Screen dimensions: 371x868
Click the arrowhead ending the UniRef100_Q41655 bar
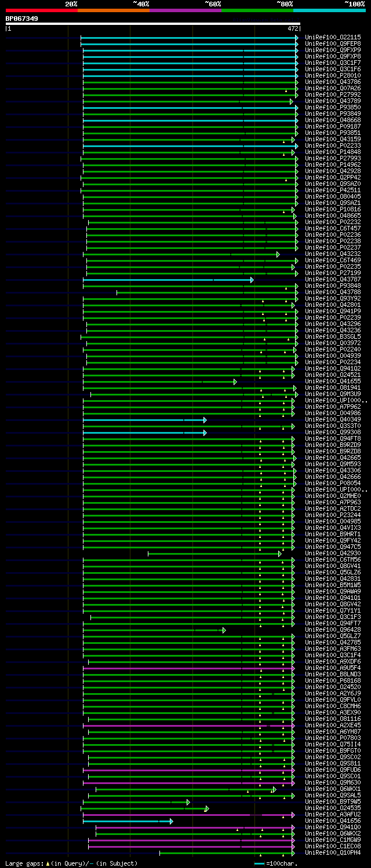pyautogui.click(x=235, y=382)
